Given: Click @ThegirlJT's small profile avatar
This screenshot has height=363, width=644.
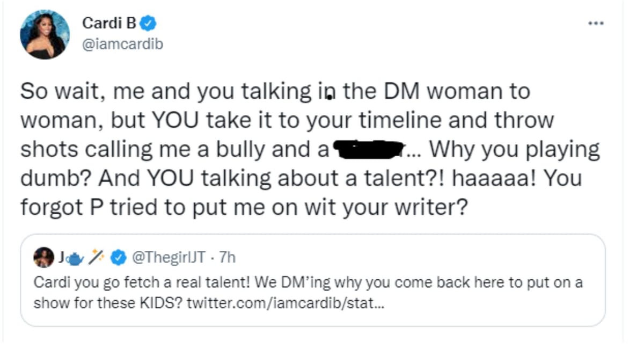Looking at the screenshot, I should coord(43,258).
